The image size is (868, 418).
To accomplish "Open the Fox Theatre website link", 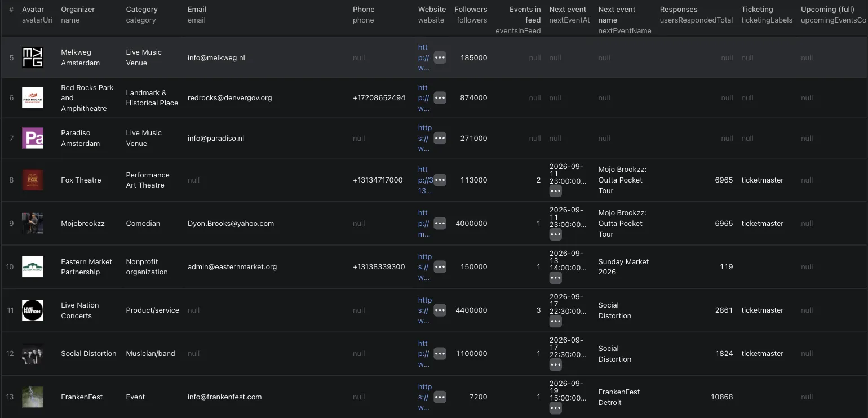I will (x=425, y=180).
